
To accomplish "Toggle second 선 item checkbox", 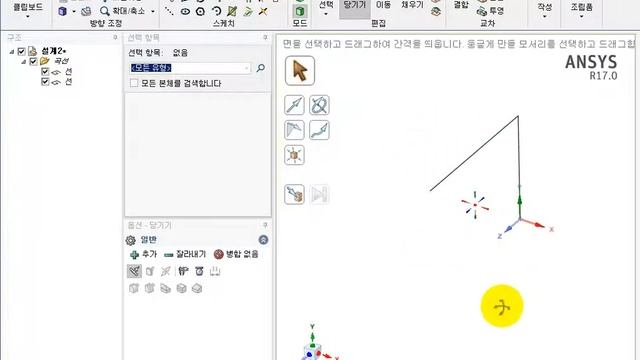I will [x=45, y=82].
